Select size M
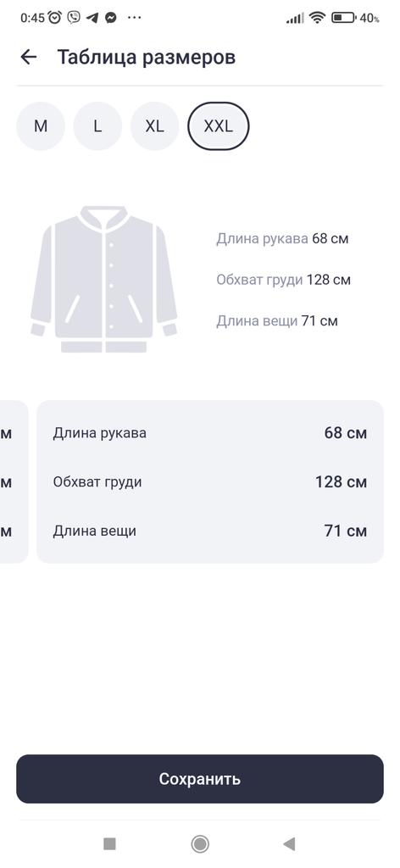 pos(41,126)
